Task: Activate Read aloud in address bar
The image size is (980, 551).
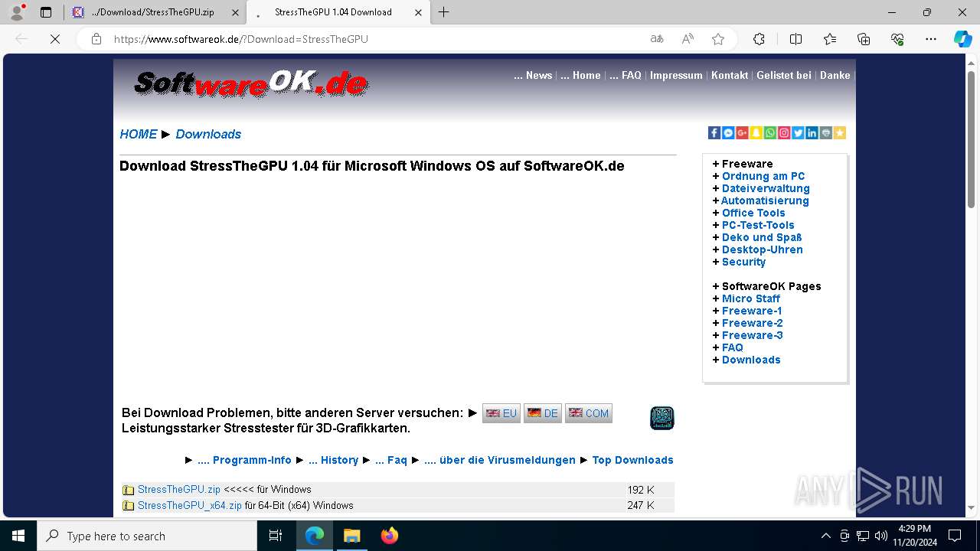Action: click(x=688, y=39)
